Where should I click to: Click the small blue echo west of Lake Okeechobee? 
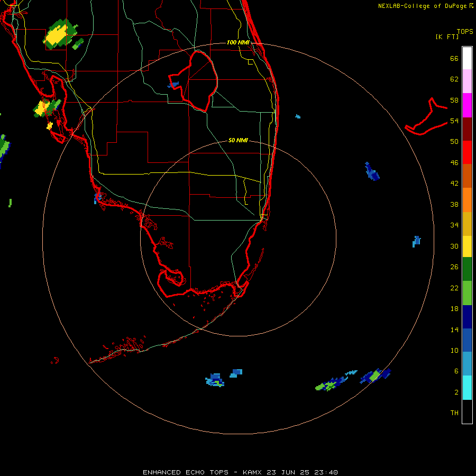point(173,85)
